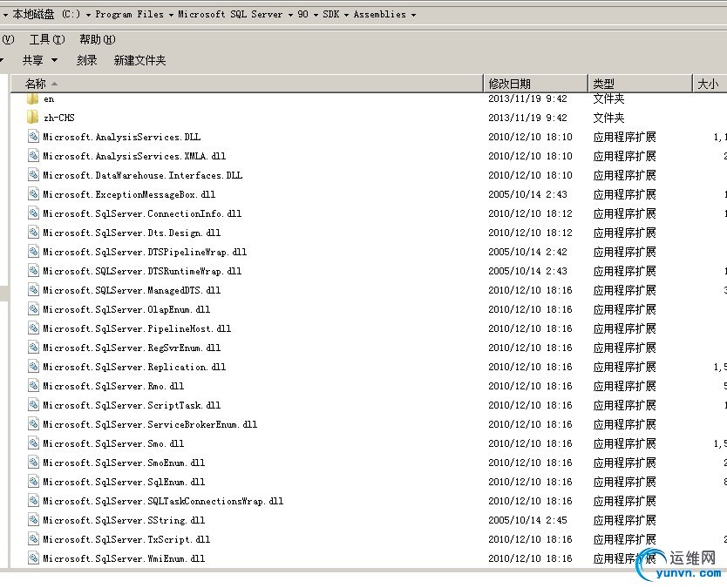
Task: Sort by 名称 column header
Action: [247, 84]
